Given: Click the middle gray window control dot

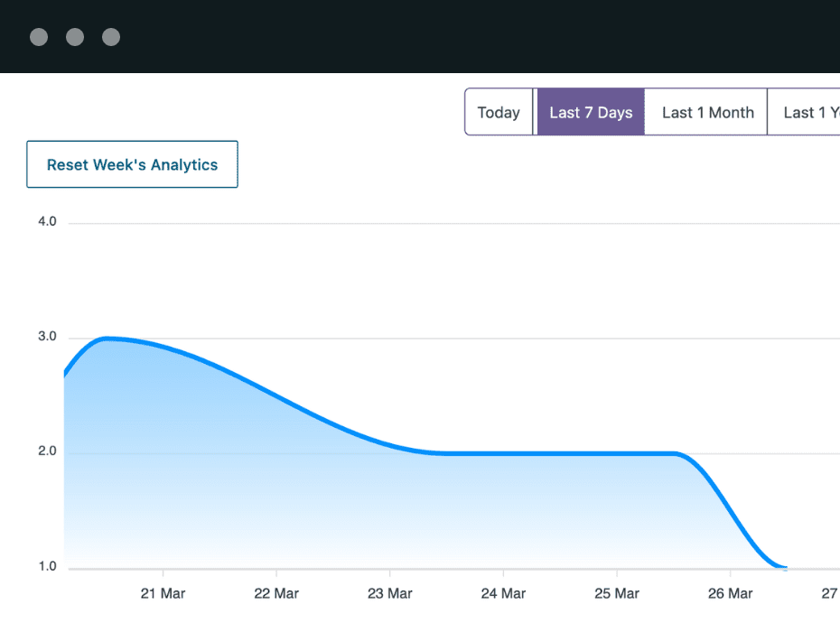Looking at the screenshot, I should click(x=75, y=37).
